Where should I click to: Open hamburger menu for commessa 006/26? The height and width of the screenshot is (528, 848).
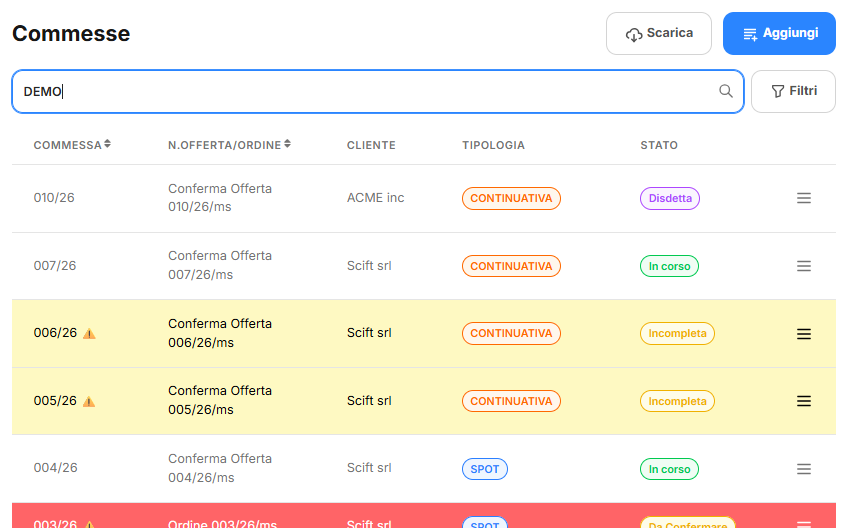[803, 334]
